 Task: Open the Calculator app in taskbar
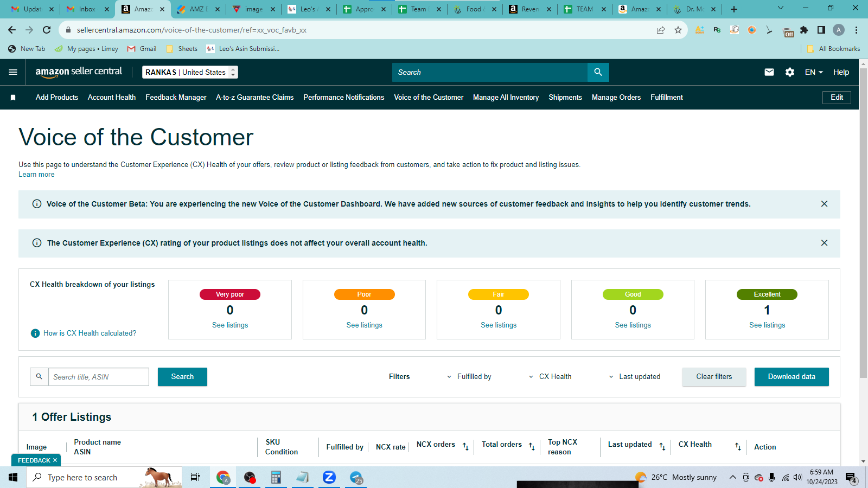(276, 477)
